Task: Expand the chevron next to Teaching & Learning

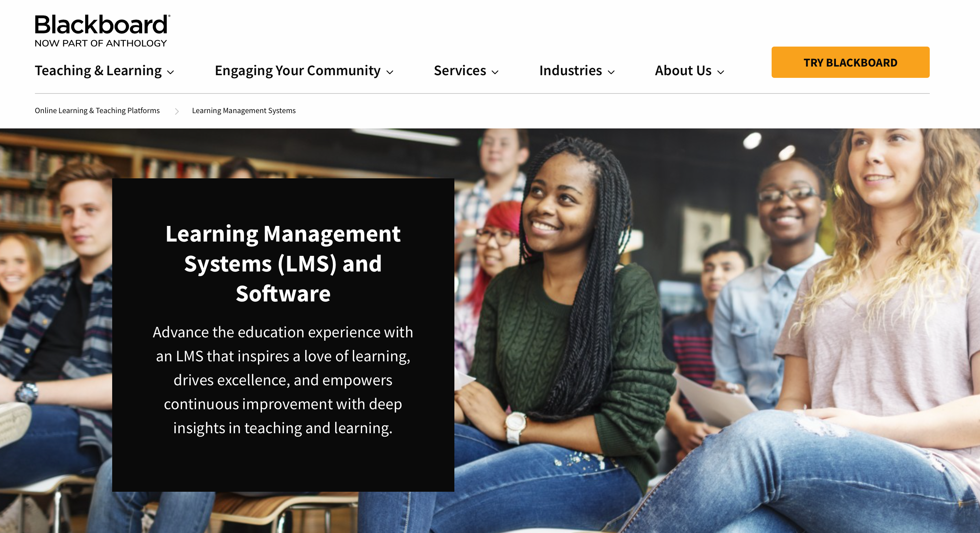Action: click(x=170, y=72)
